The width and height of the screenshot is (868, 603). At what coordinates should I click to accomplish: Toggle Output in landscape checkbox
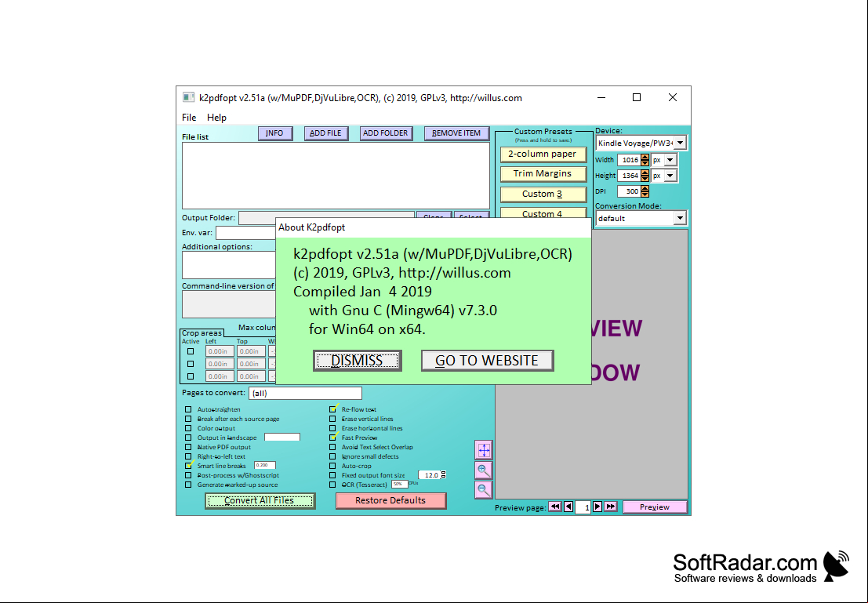point(188,438)
